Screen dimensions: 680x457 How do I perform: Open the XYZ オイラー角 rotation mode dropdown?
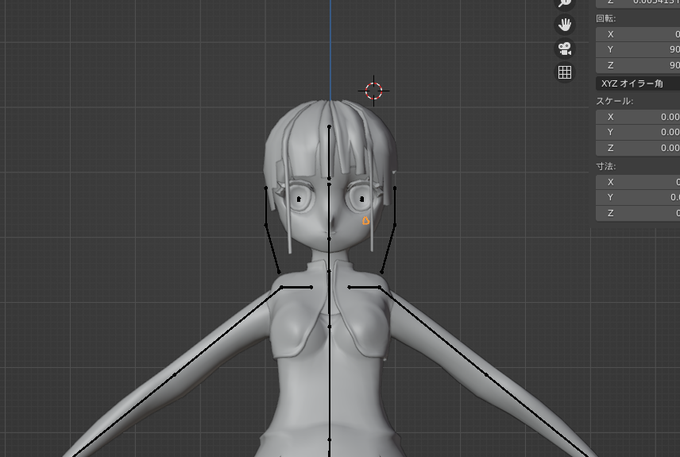tap(638, 84)
